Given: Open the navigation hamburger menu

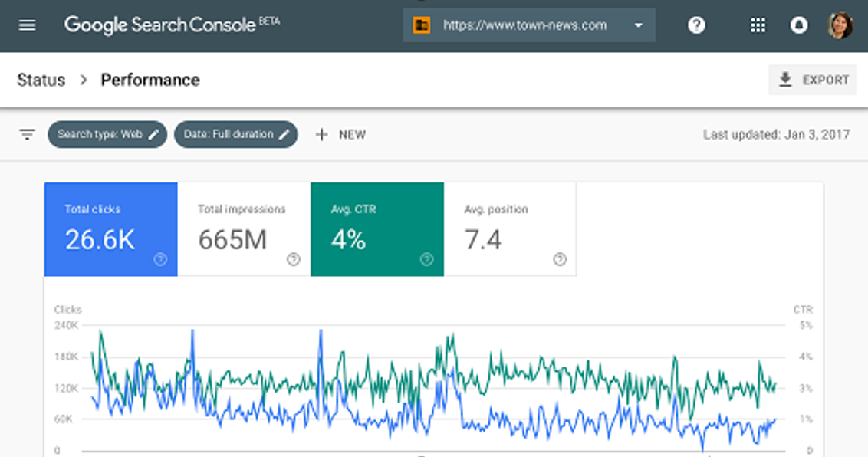Looking at the screenshot, I should [x=27, y=25].
